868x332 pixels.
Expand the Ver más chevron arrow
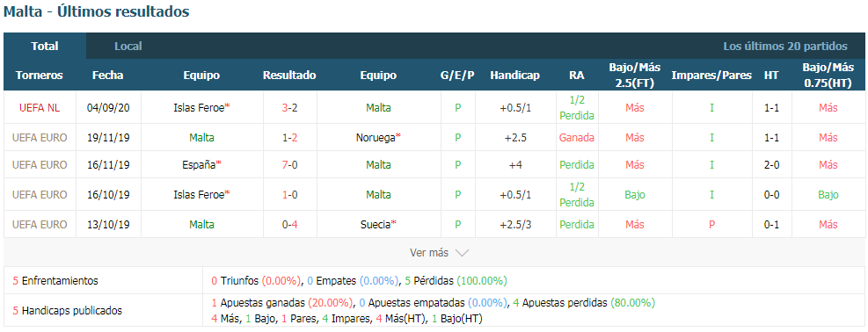click(462, 253)
